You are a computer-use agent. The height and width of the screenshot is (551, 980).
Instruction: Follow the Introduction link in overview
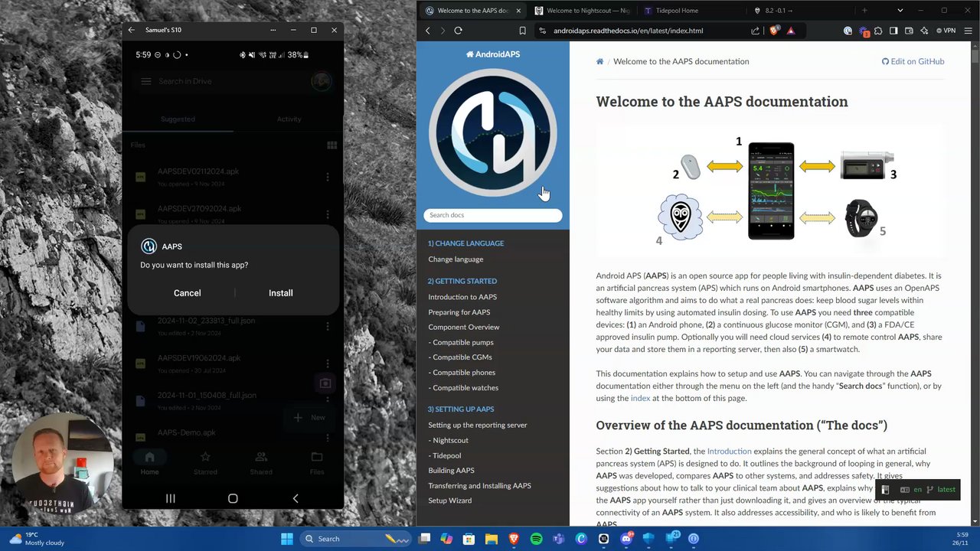[x=730, y=452]
